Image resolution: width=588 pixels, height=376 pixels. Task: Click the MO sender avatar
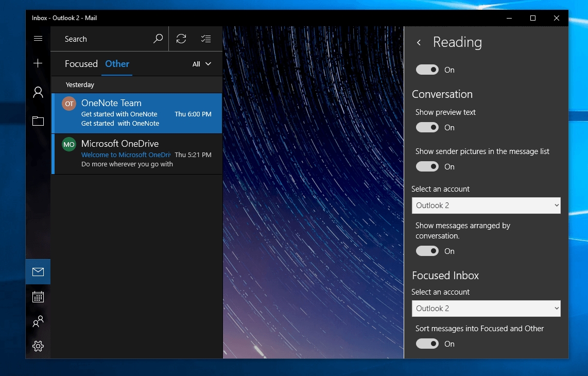tap(69, 144)
